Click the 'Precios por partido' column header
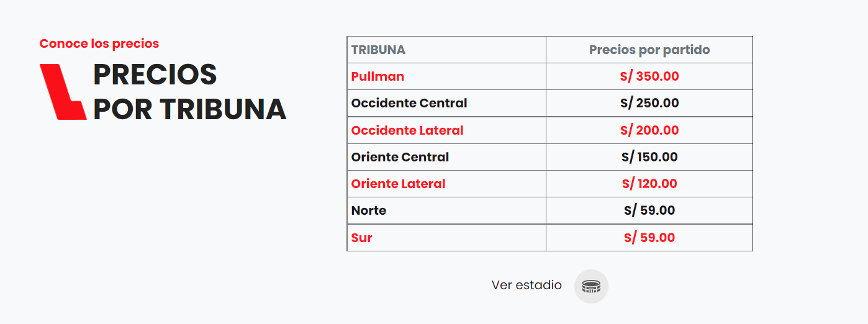This screenshot has width=868, height=324. (649, 50)
